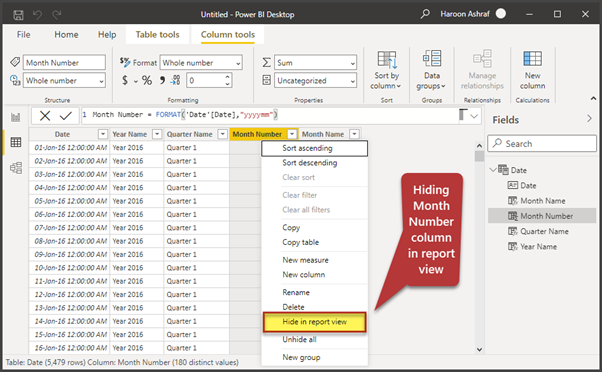Choose Hide in report view

(x=314, y=322)
